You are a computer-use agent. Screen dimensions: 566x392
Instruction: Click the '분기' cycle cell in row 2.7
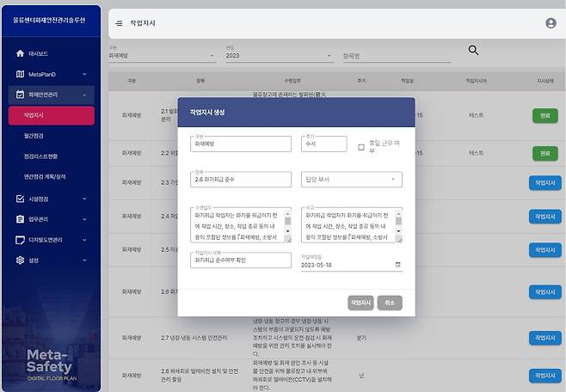point(361,338)
